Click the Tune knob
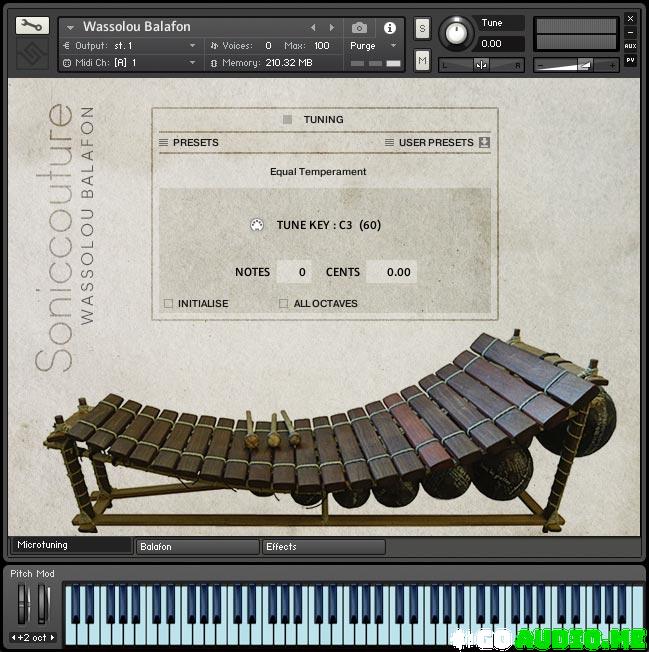649x652 pixels. click(x=456, y=33)
